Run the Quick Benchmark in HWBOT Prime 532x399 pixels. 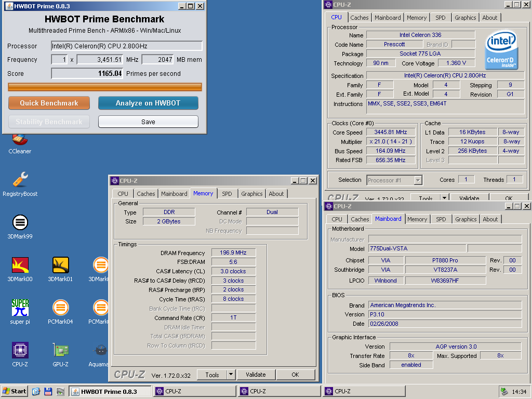pos(49,103)
